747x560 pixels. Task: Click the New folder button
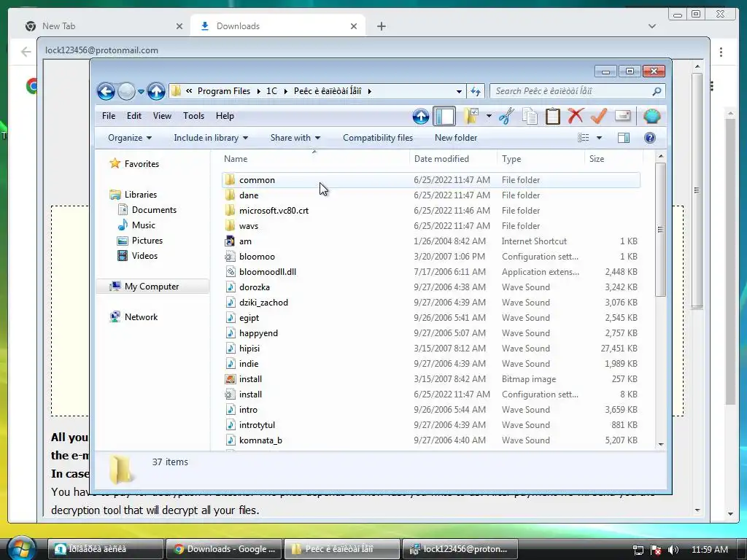(x=456, y=138)
